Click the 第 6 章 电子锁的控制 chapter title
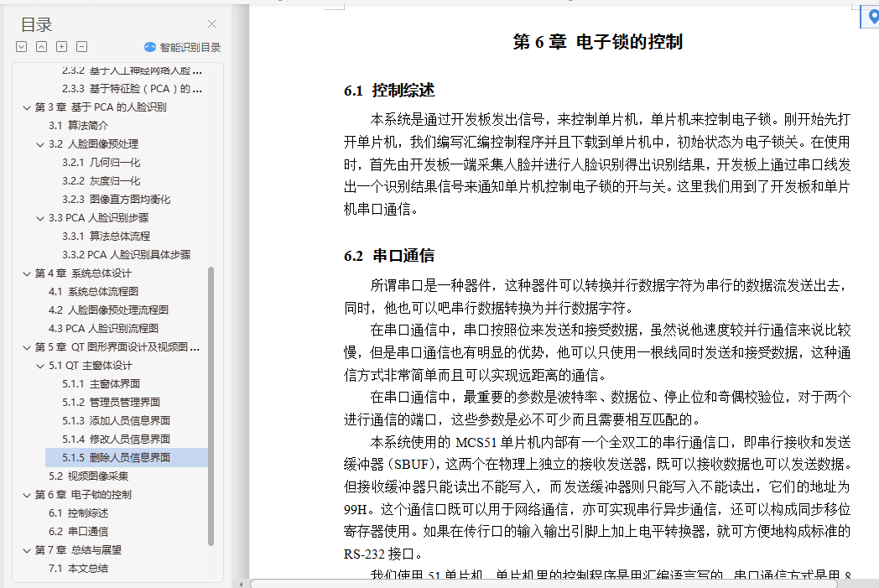This screenshot has width=879, height=588. pos(597,42)
